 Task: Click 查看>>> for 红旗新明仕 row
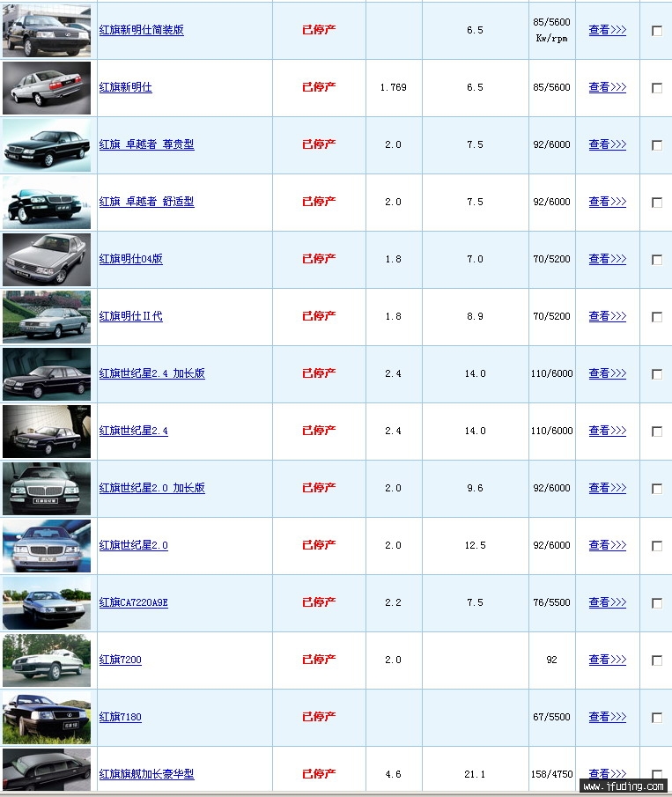coord(608,87)
